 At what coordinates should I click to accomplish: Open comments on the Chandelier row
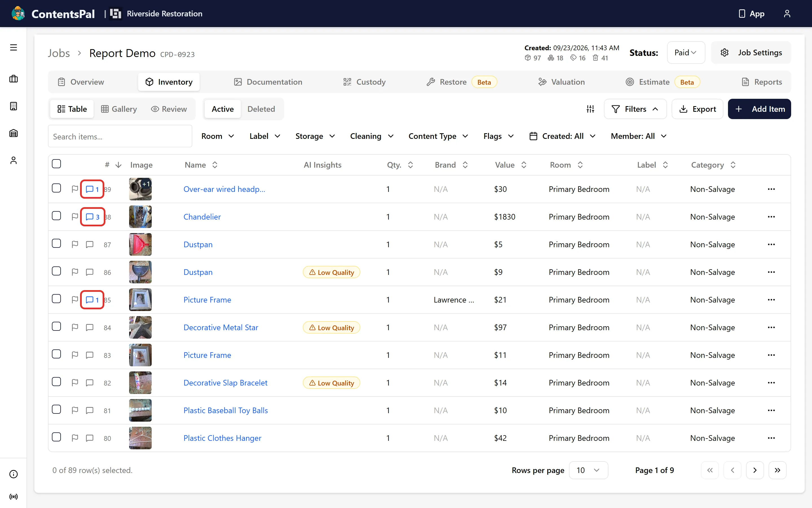(x=93, y=217)
